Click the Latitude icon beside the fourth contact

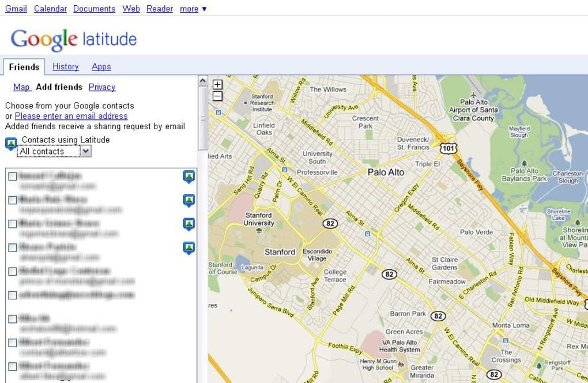pos(190,247)
